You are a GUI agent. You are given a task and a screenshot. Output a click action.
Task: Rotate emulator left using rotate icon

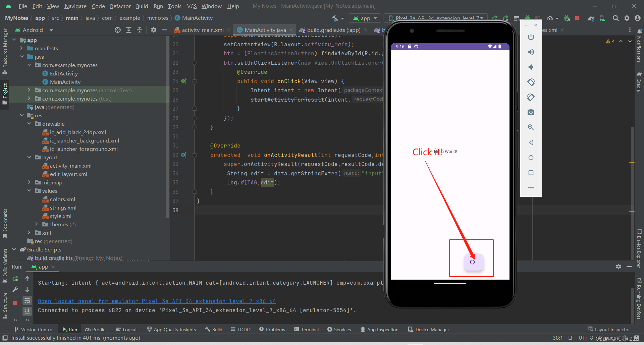click(531, 82)
